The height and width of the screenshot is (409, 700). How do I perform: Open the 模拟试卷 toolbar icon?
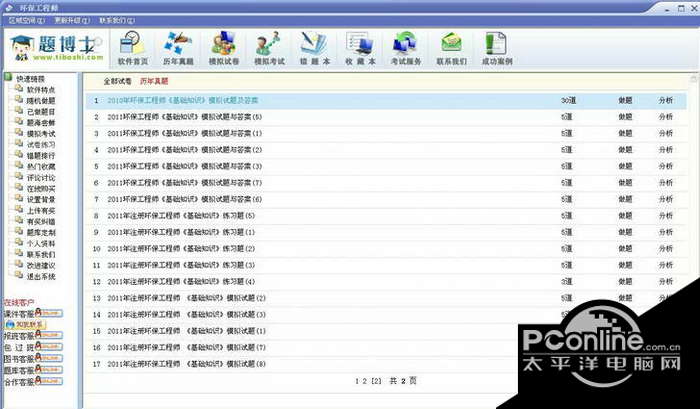pos(224,48)
